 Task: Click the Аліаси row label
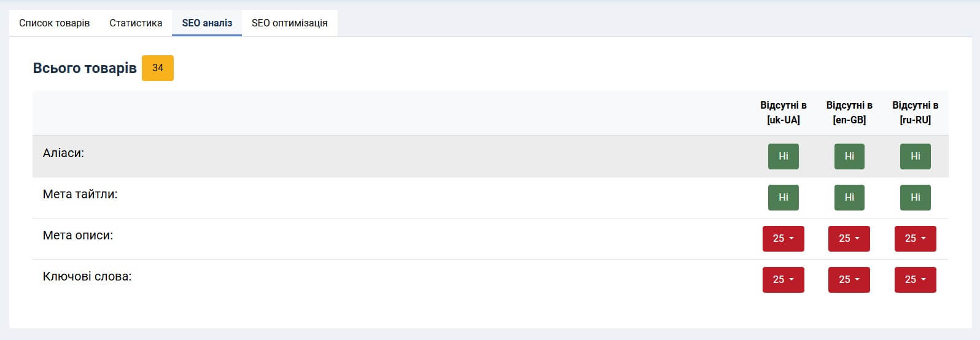(63, 153)
